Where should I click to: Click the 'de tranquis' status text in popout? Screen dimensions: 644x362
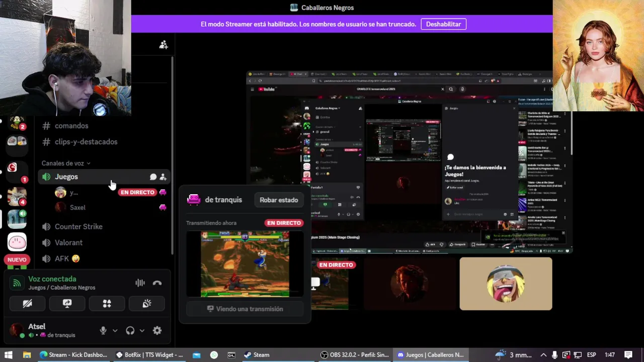(223, 200)
